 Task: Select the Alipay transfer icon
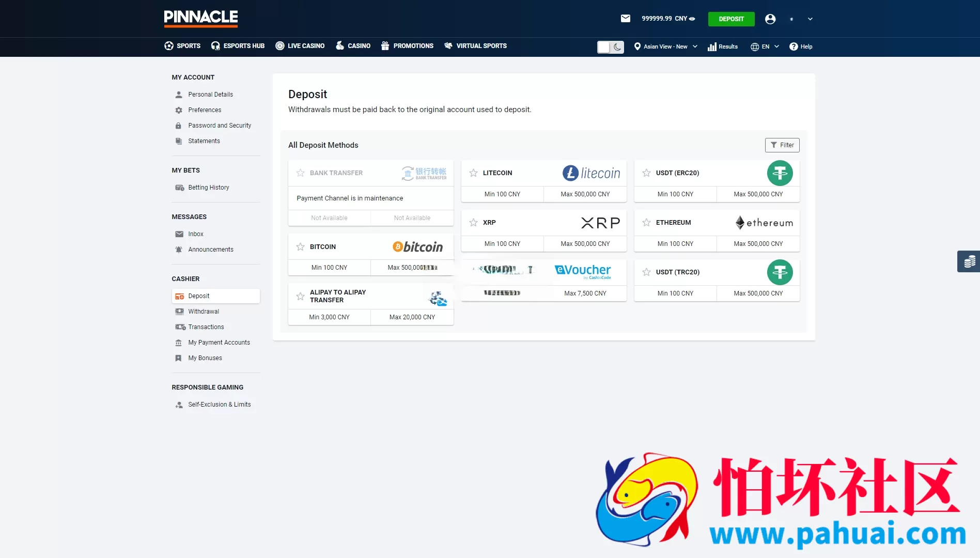click(x=438, y=298)
